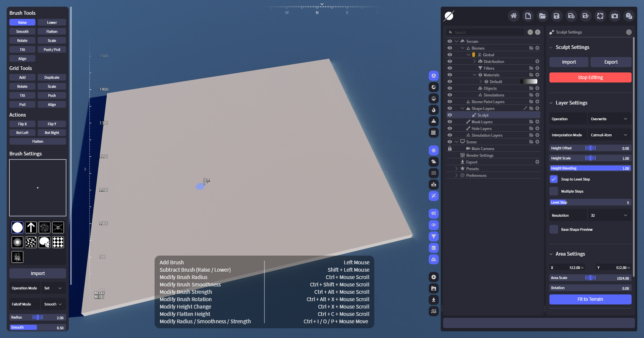Open Interpolation Mode Catmull-Rom dropdown
The height and width of the screenshot is (338, 644).
tap(609, 135)
